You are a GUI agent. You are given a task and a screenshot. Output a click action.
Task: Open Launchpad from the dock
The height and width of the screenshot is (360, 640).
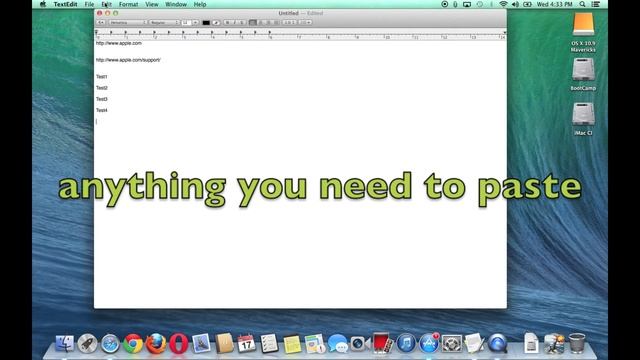pos(87,343)
